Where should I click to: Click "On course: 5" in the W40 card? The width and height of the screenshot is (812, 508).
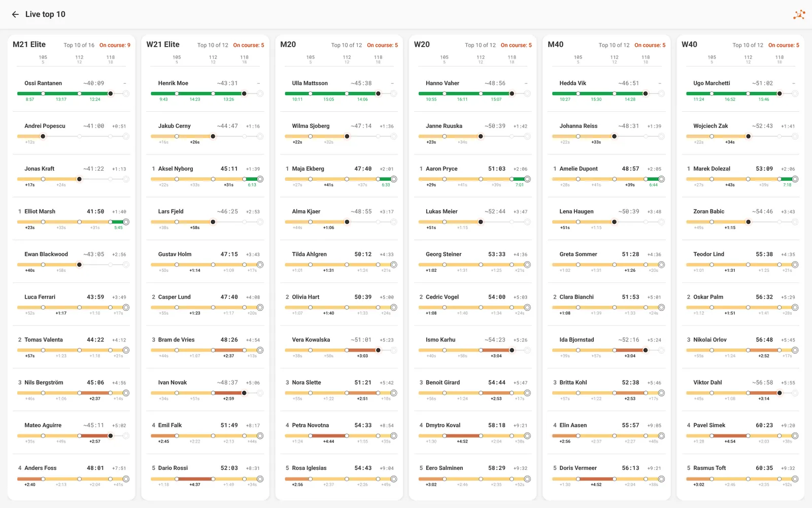784,45
